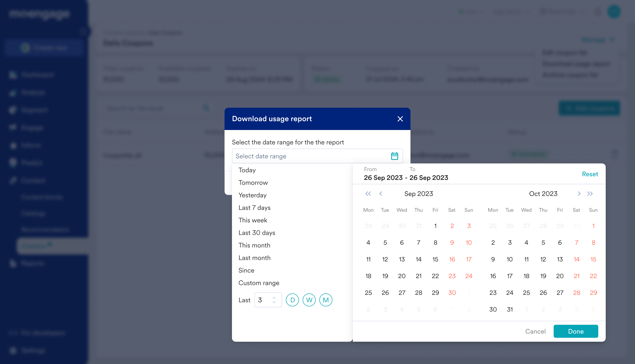Click the calendar icon in date field
The image size is (635, 364).
394,156
